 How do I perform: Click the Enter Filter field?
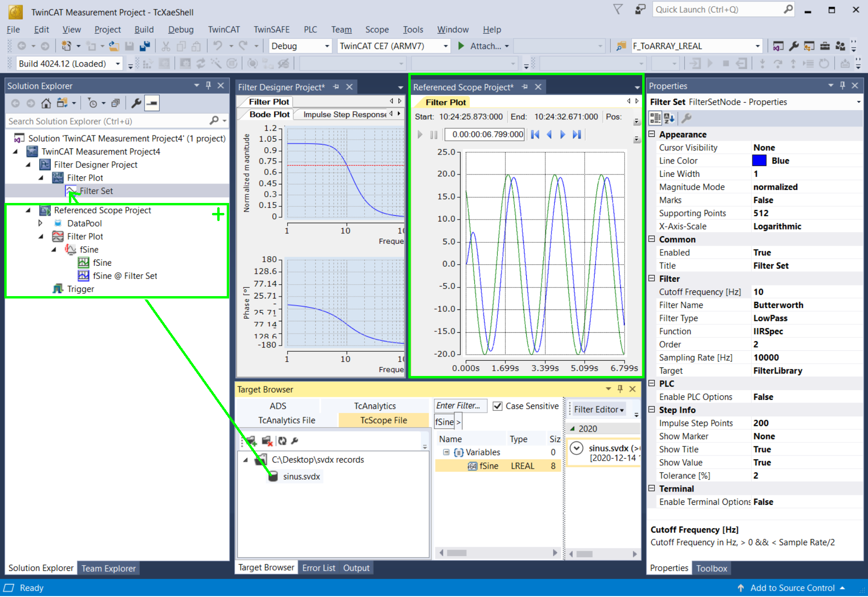460,405
